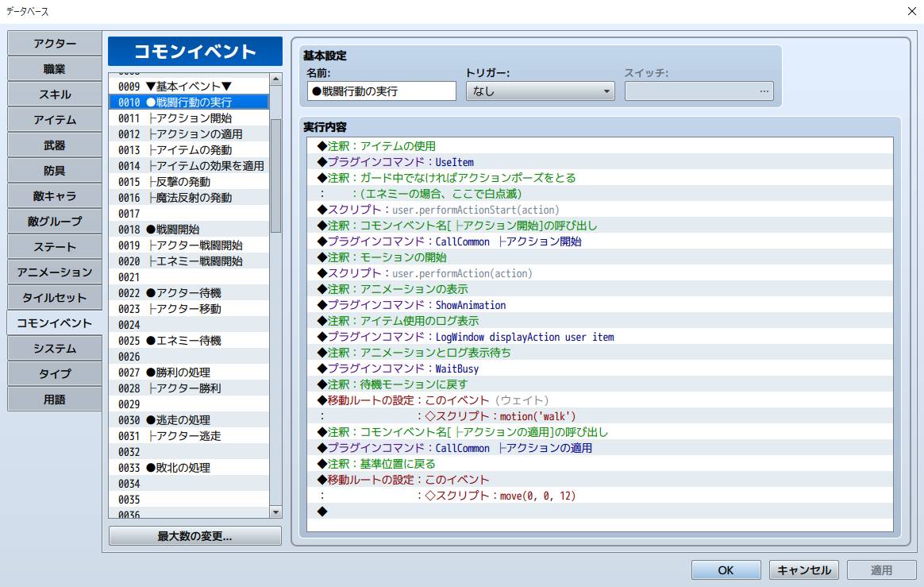Image resolution: width=924 pixels, height=587 pixels.
Task: Click the event list scrollbar thumb
Action: (x=275, y=176)
